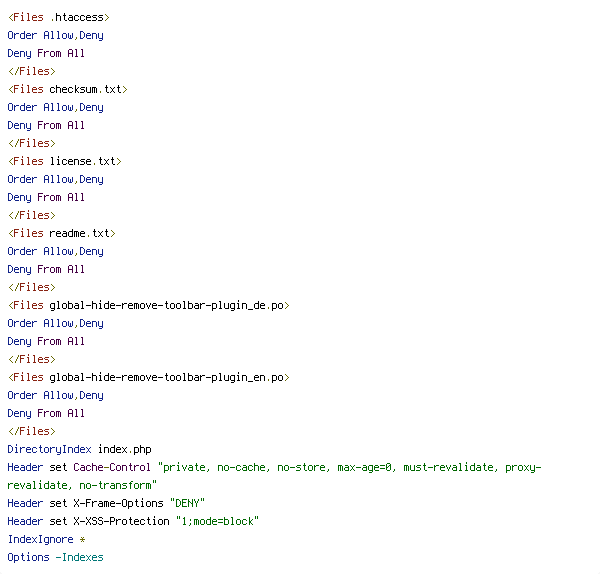Screen dimensions: 600x574
Task: Click the '<Files .htaccess>' line
Action: coord(59,18)
